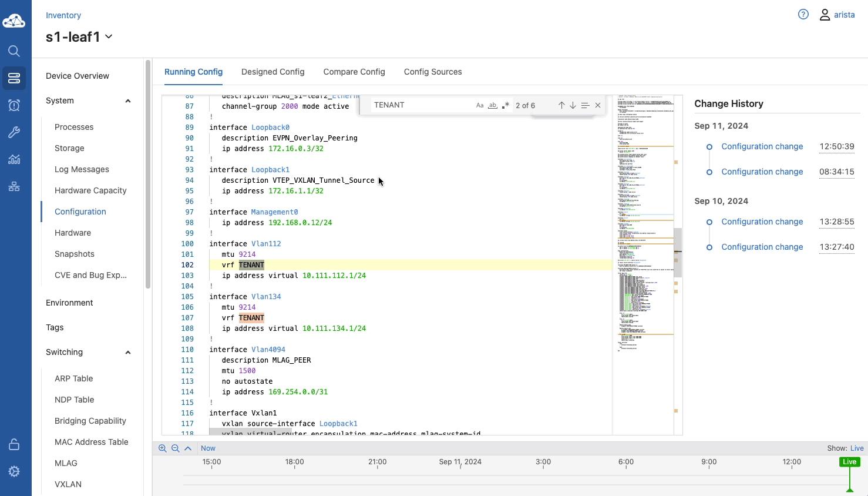The width and height of the screenshot is (868, 496).
Task: Collapse the System section
Action: 127,101
